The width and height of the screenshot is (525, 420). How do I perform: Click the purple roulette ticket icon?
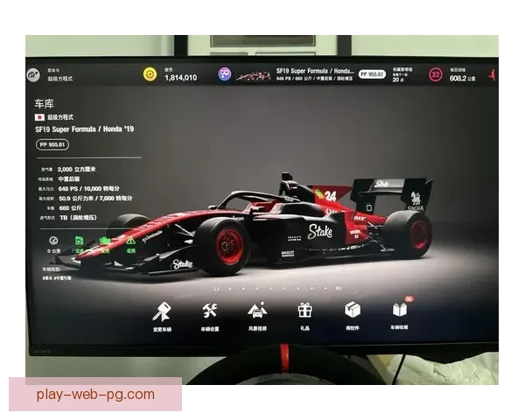click(225, 73)
